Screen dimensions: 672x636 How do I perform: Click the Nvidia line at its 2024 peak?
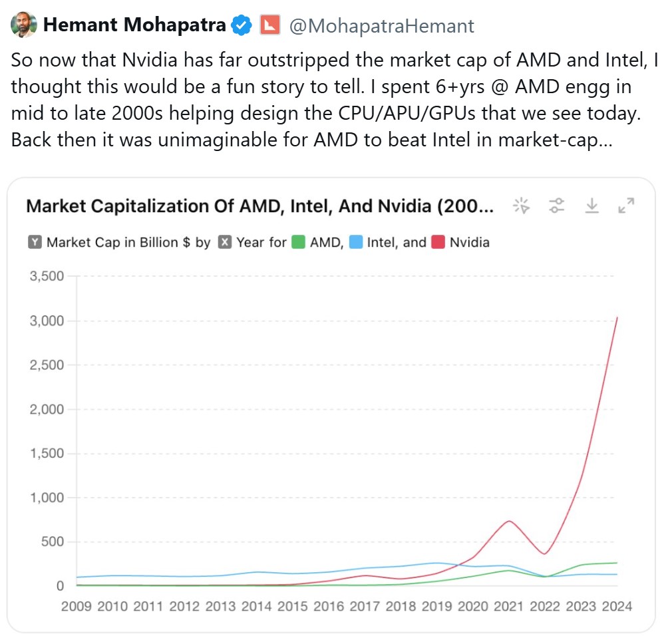click(x=617, y=319)
